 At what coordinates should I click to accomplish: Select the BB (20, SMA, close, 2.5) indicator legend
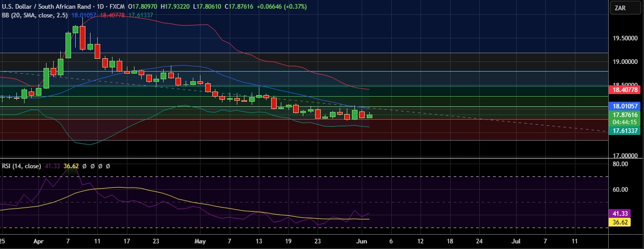coord(34,15)
